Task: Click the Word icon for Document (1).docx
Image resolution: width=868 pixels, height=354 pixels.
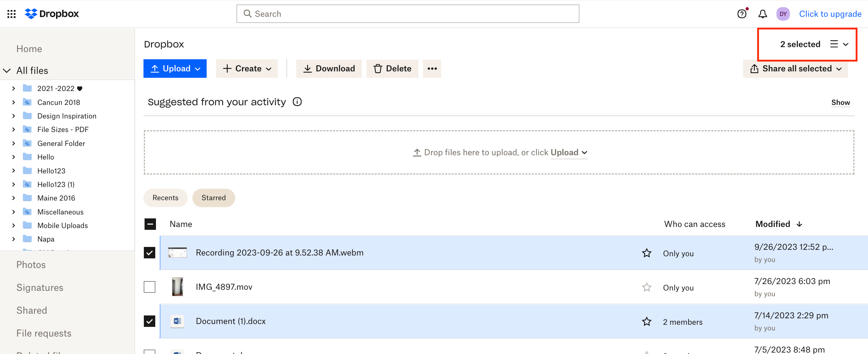Action: 177,321
